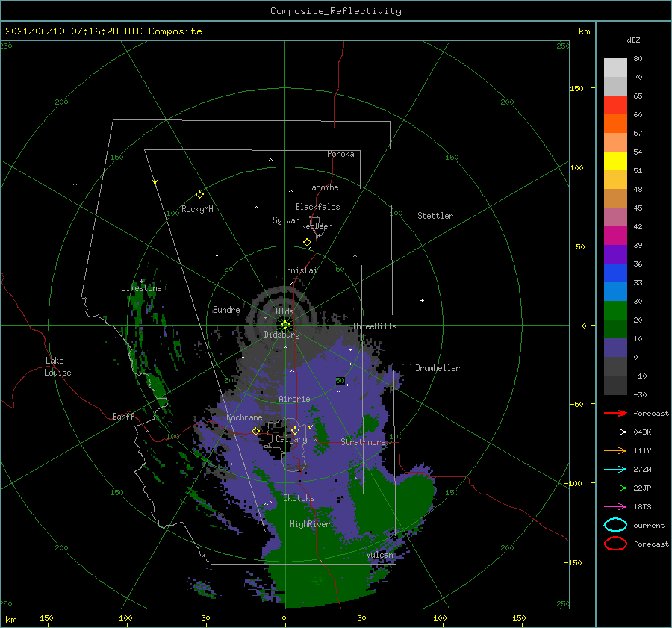
Task: Pick the orange 60 dBZ color swatch
Action: 615,124
